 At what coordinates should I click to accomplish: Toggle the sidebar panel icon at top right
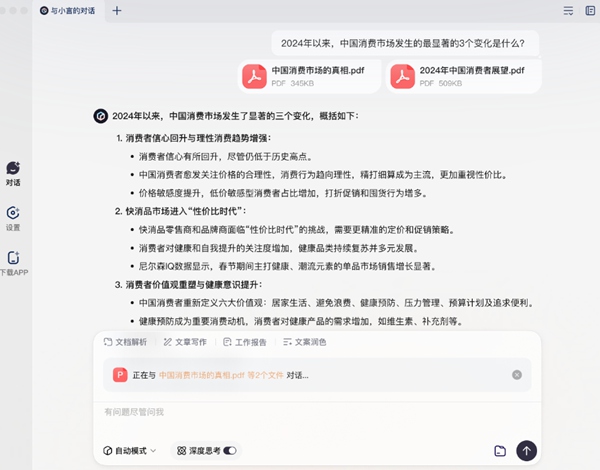(x=590, y=11)
